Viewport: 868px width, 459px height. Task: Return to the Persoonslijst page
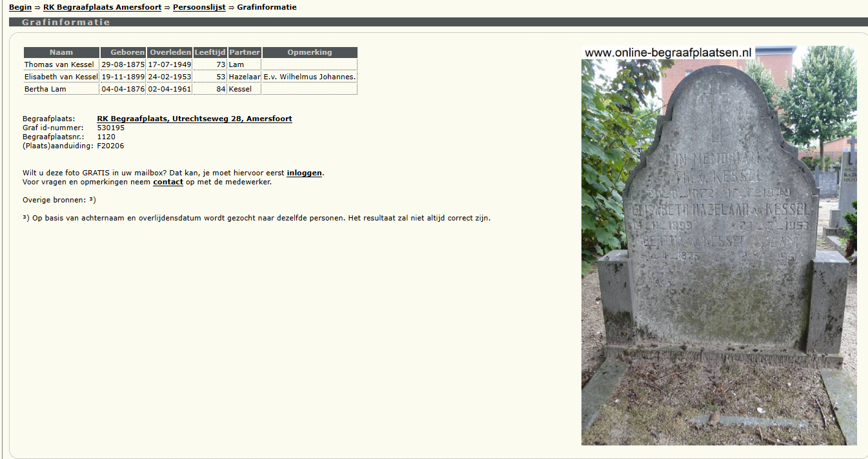point(199,7)
